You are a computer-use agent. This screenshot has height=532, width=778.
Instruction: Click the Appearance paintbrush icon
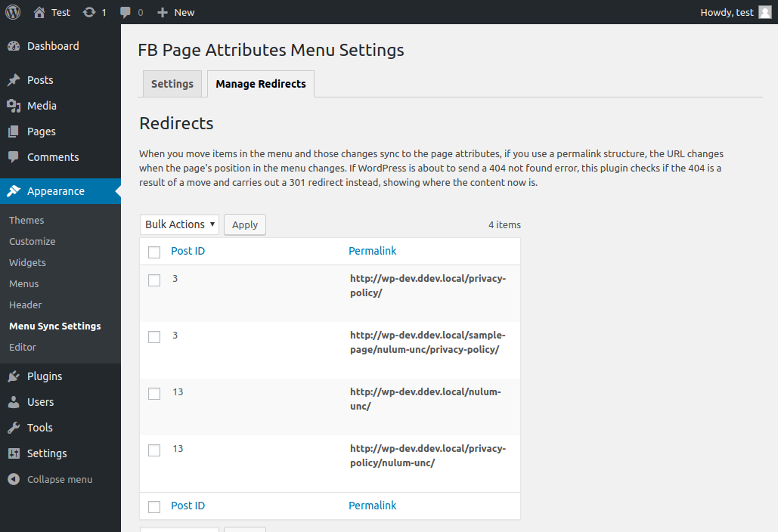coord(14,191)
